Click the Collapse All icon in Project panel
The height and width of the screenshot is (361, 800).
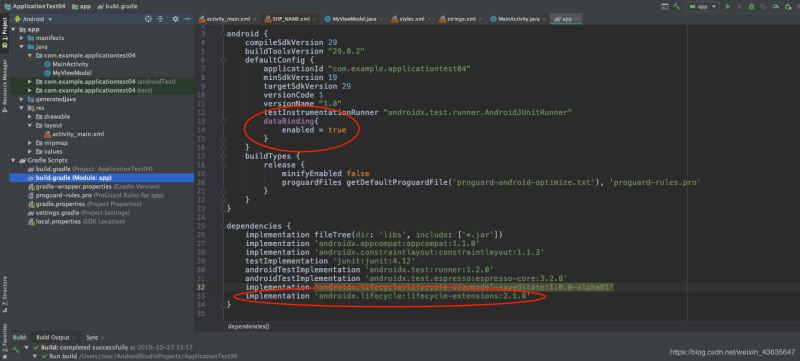coord(161,19)
